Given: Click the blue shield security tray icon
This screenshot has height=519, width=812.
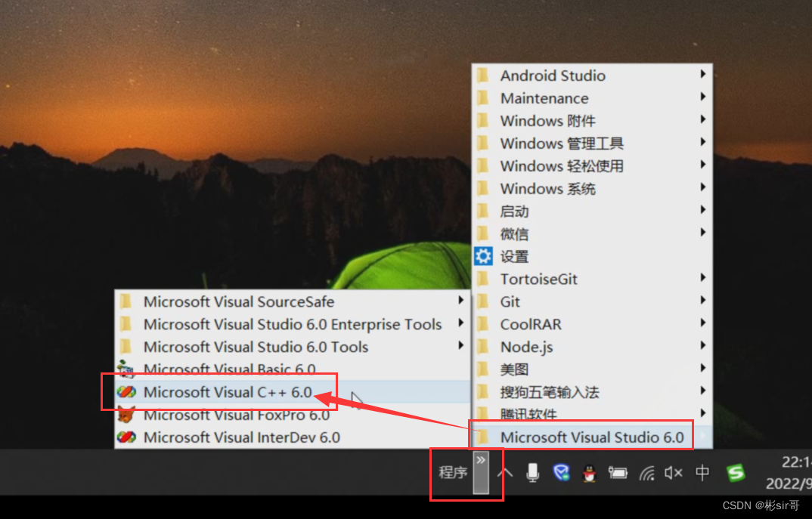Looking at the screenshot, I should (561, 472).
